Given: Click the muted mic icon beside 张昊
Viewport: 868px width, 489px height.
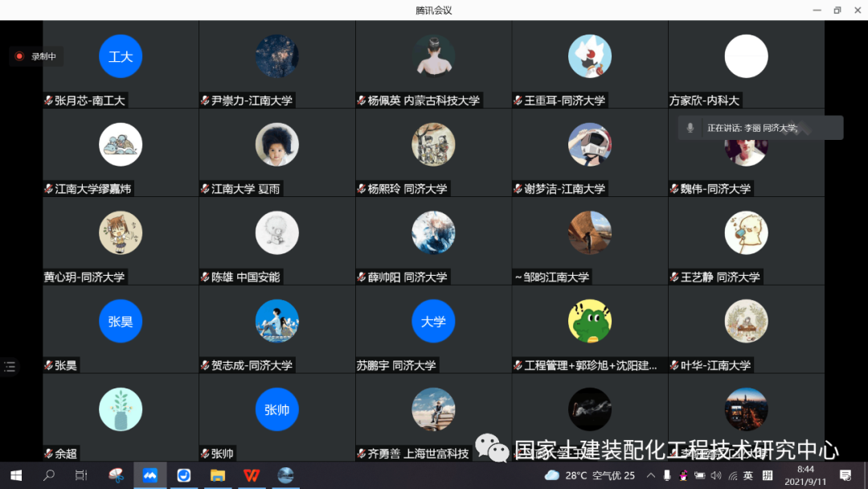Looking at the screenshot, I should [47, 364].
